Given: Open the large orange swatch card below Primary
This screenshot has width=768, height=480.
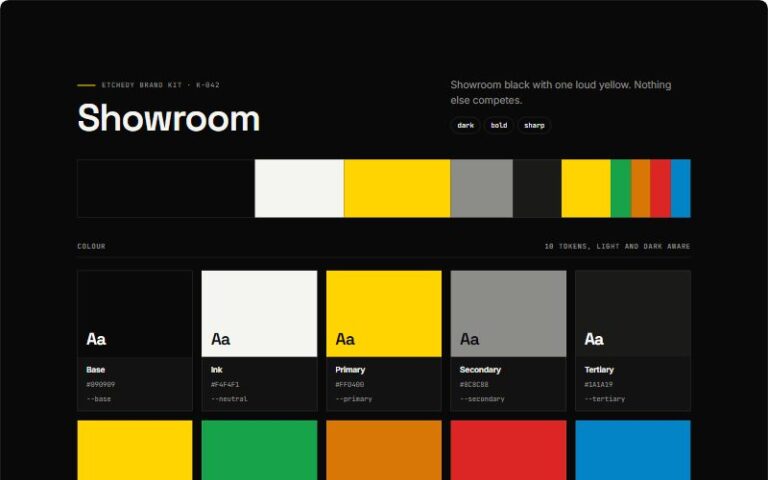Looking at the screenshot, I should coord(384,450).
